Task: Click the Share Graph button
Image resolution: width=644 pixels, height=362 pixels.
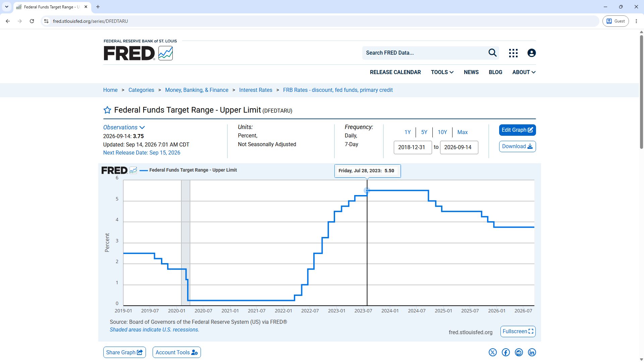Action: [124, 352]
